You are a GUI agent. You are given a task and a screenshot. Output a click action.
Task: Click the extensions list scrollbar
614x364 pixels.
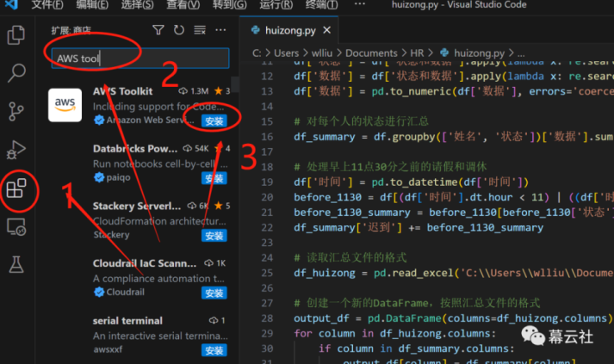click(234, 84)
